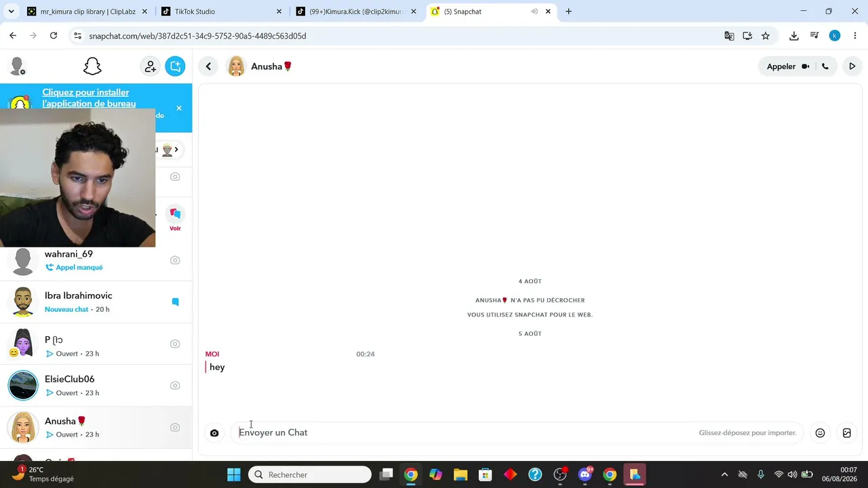Click the install desktop application link

pos(89,98)
